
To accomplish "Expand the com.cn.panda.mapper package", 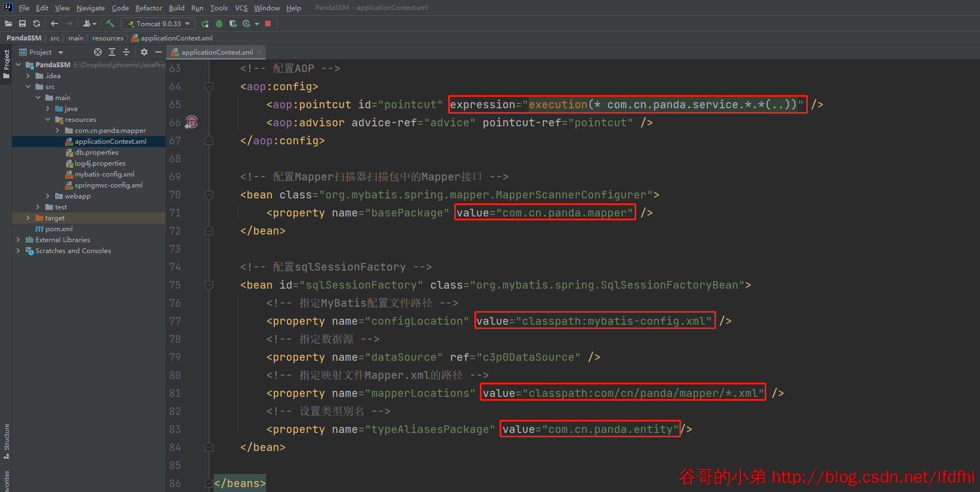I will pyautogui.click(x=58, y=130).
